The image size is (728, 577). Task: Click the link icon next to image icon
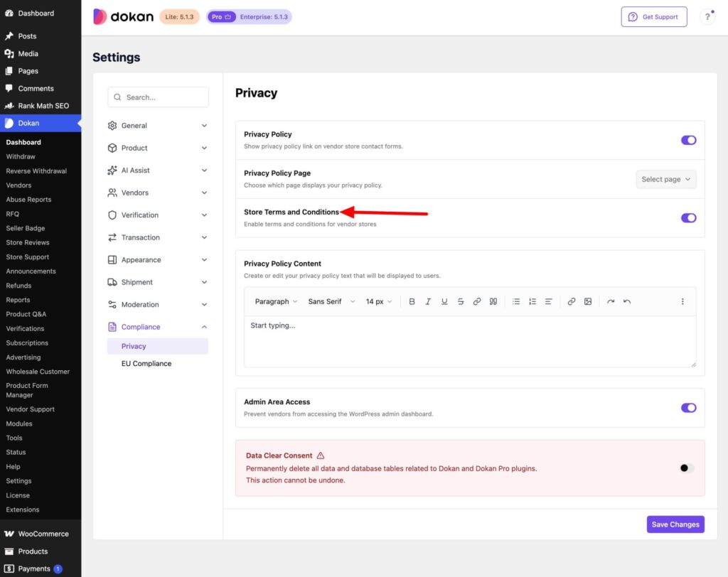pos(572,302)
